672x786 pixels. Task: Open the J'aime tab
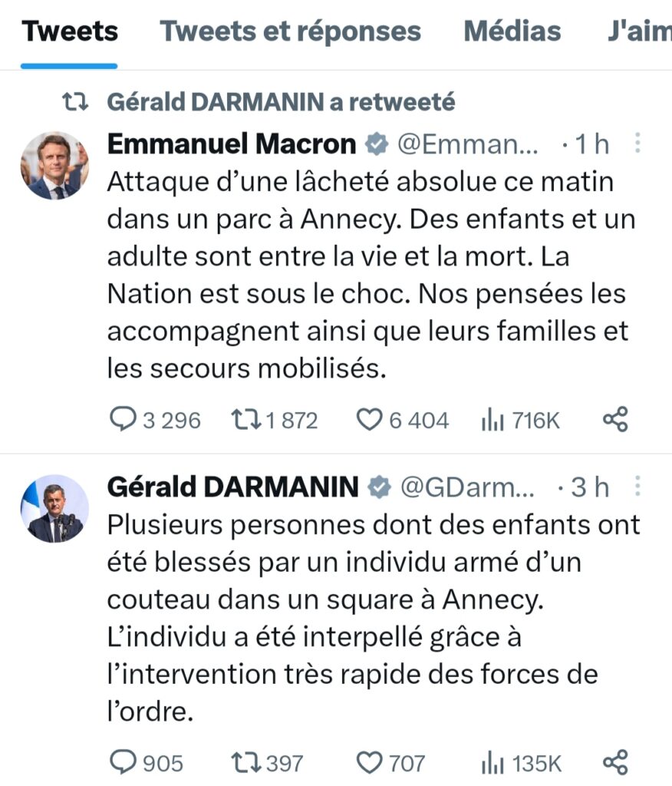coord(640,31)
